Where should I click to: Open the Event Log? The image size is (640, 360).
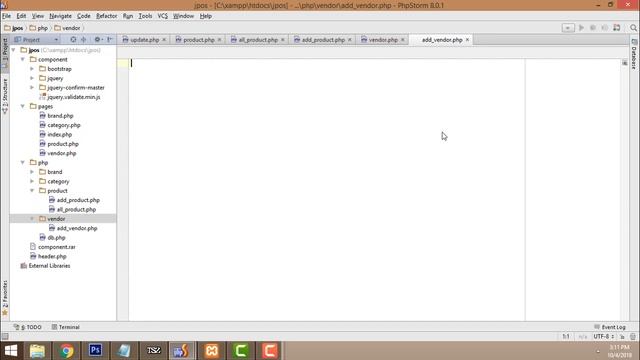coord(610,327)
